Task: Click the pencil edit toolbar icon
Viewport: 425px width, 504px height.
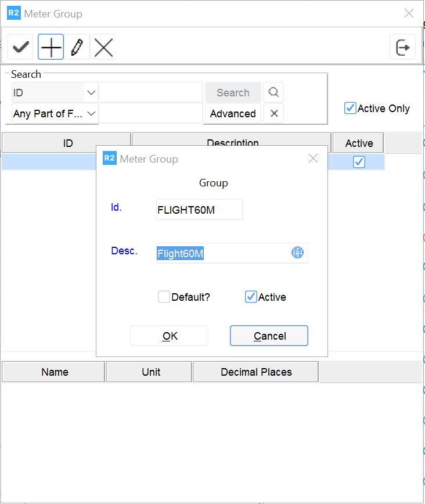Action: [x=77, y=48]
